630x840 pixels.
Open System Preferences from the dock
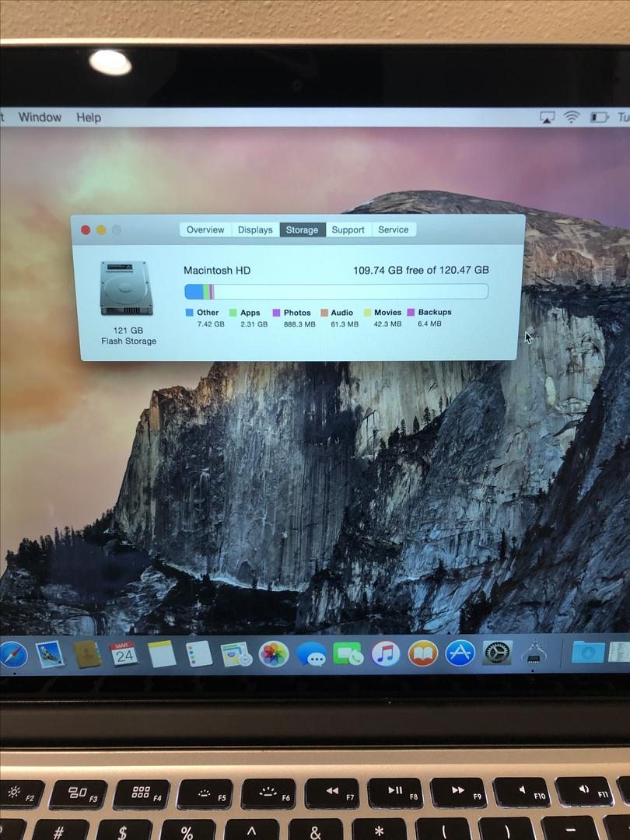coord(498,653)
